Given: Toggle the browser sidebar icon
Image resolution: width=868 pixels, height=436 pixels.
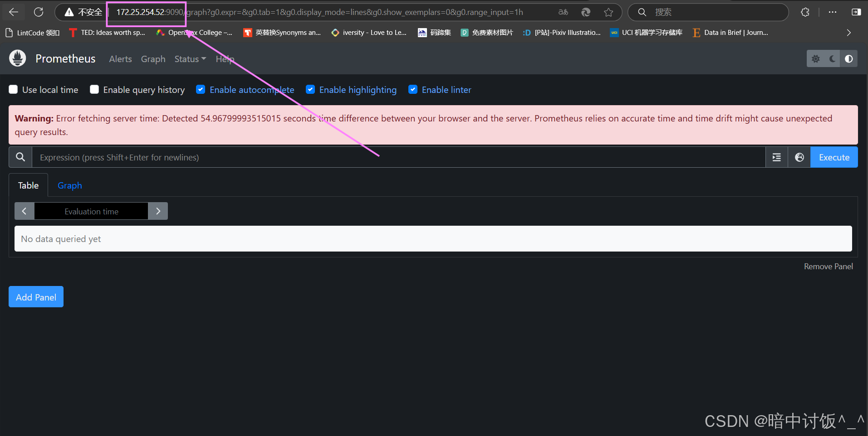Looking at the screenshot, I should (x=856, y=12).
